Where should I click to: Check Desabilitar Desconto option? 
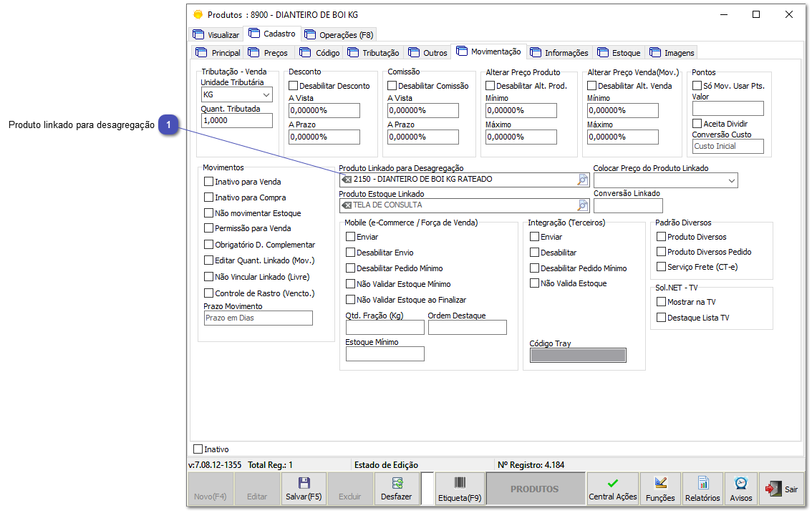tap(293, 86)
